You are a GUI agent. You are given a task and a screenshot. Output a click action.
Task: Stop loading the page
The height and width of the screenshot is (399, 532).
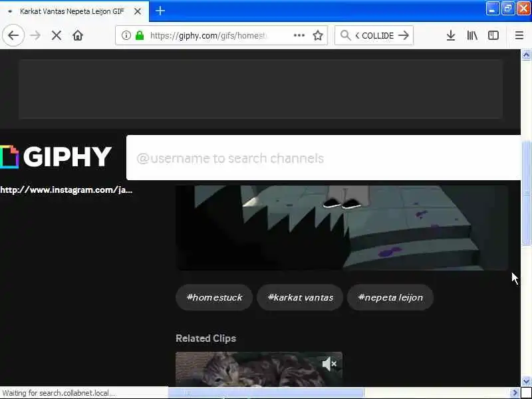tap(57, 35)
